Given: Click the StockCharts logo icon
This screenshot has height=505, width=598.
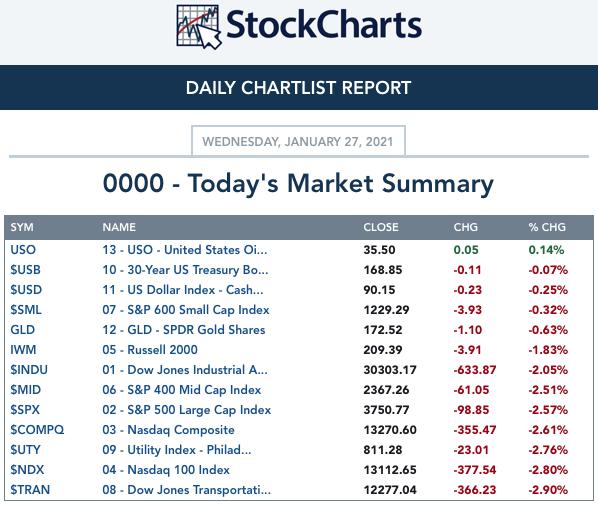Looking at the screenshot, I should point(199,27).
